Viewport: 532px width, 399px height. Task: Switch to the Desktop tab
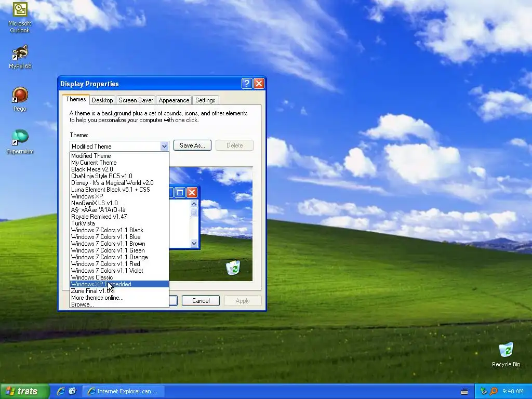[x=102, y=100]
